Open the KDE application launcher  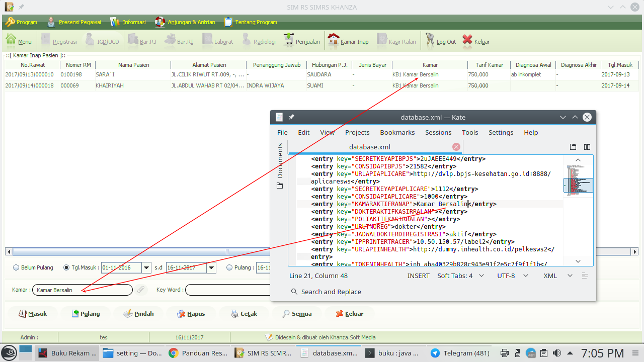point(9,353)
